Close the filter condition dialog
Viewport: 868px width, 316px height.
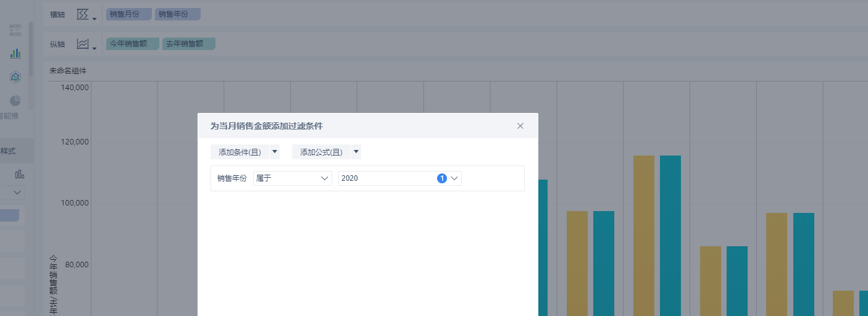click(520, 126)
